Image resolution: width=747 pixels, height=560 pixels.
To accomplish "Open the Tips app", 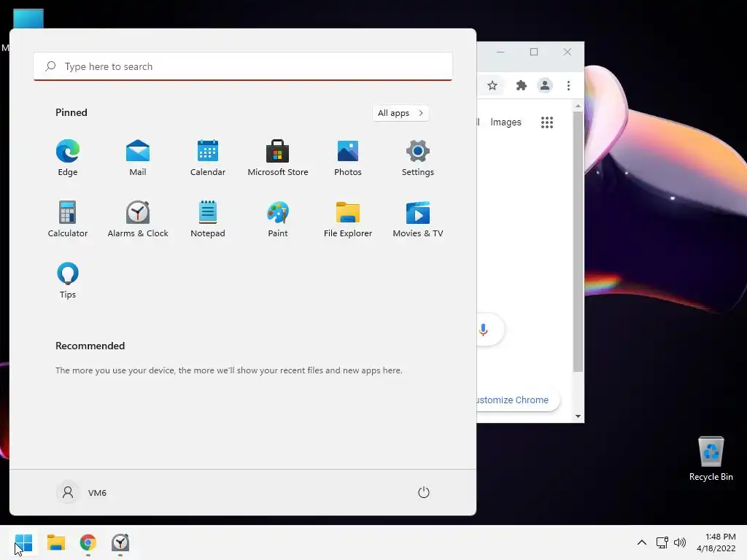I will tap(68, 280).
